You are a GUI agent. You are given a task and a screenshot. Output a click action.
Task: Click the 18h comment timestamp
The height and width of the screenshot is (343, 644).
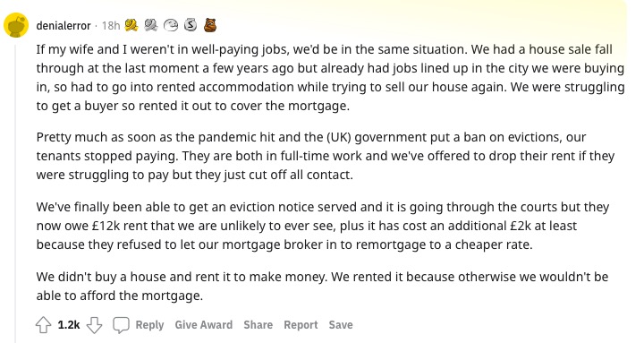(x=111, y=25)
